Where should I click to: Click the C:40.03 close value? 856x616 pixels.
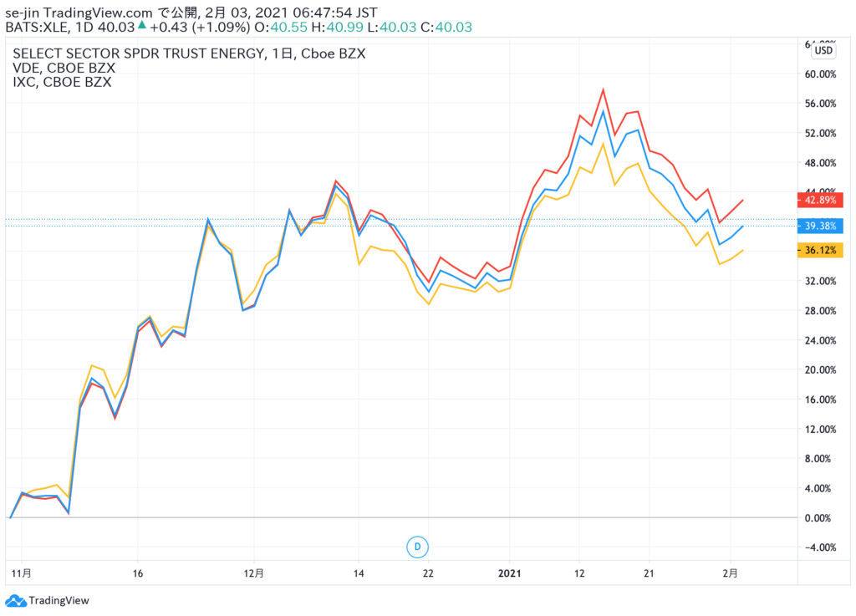pos(446,28)
